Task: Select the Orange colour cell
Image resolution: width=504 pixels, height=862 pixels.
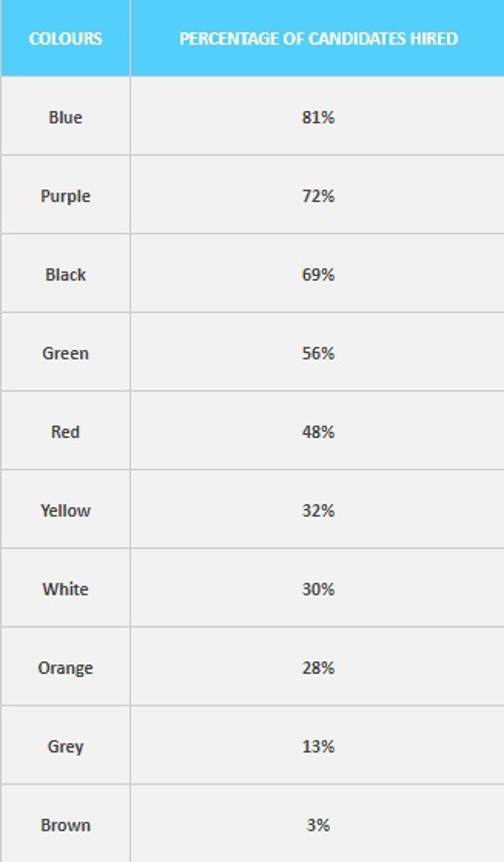Action: [65, 667]
